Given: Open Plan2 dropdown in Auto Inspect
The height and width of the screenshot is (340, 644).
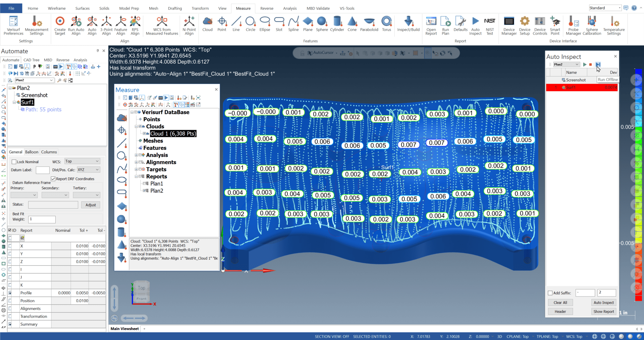Looking at the screenshot, I should (566, 64).
